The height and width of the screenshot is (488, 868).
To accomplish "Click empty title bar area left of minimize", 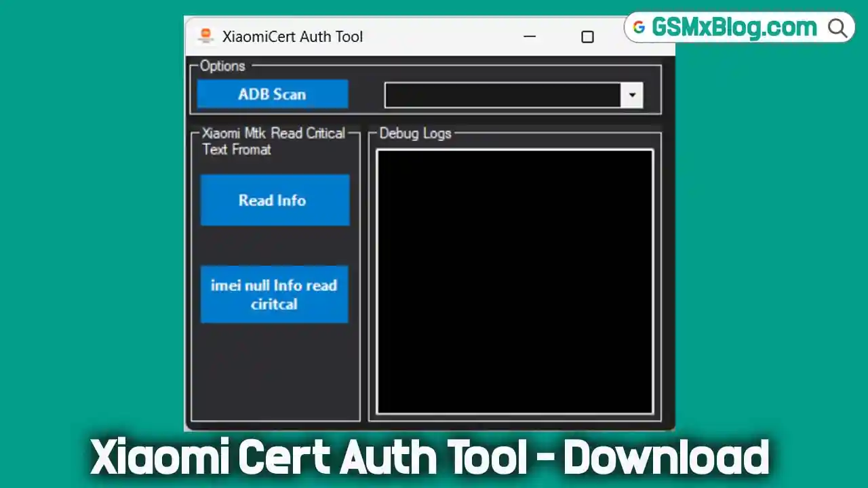I will tap(441, 37).
